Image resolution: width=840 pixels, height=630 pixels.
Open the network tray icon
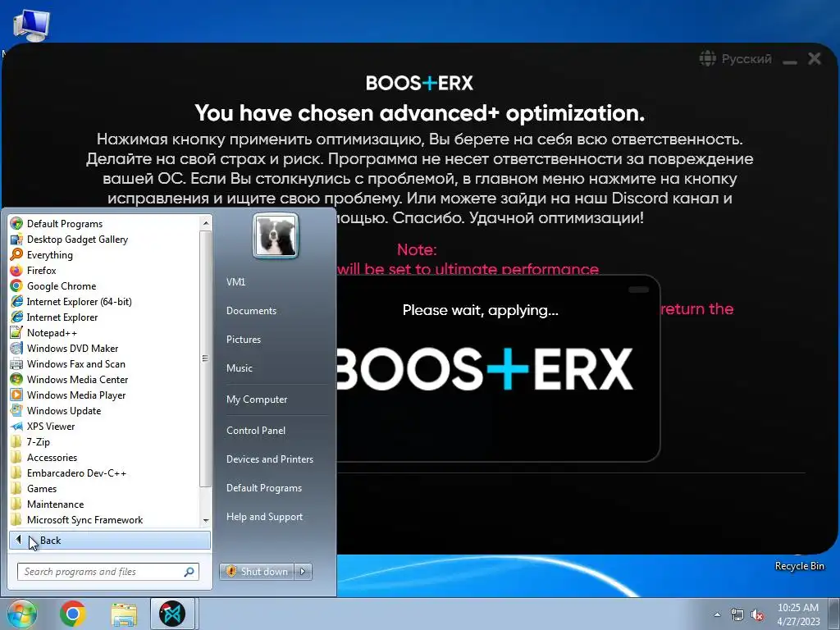click(737, 614)
